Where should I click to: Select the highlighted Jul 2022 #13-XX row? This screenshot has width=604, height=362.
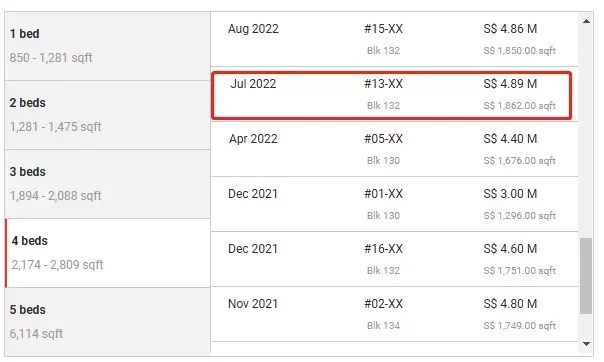(391, 95)
